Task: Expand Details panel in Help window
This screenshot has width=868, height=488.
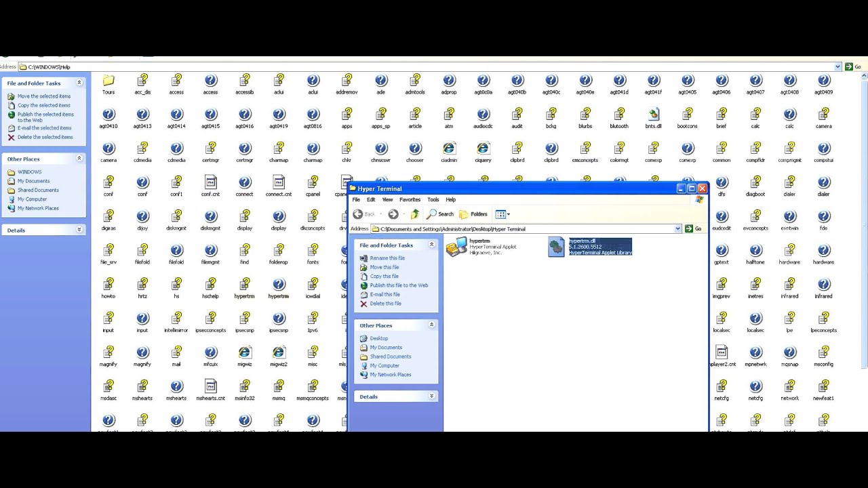Action: click(79, 230)
